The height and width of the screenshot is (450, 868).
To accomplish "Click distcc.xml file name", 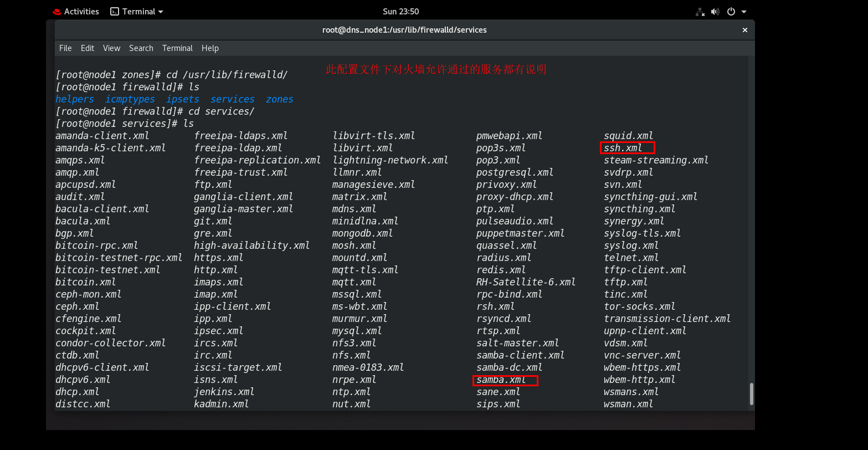I will point(83,404).
